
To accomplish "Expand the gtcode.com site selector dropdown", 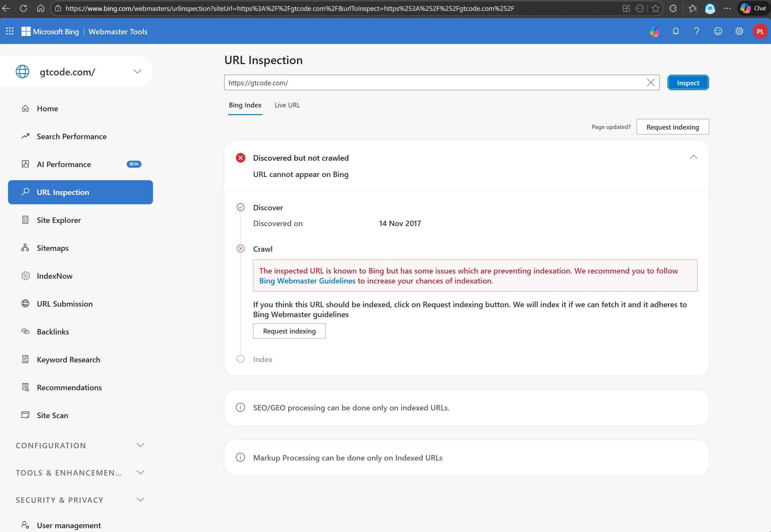I will tap(137, 72).
